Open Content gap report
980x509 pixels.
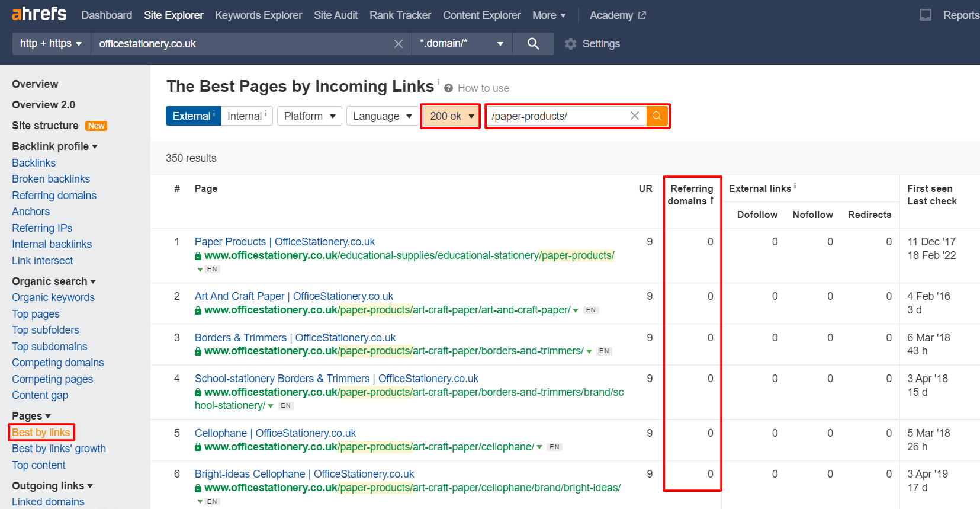pos(40,395)
